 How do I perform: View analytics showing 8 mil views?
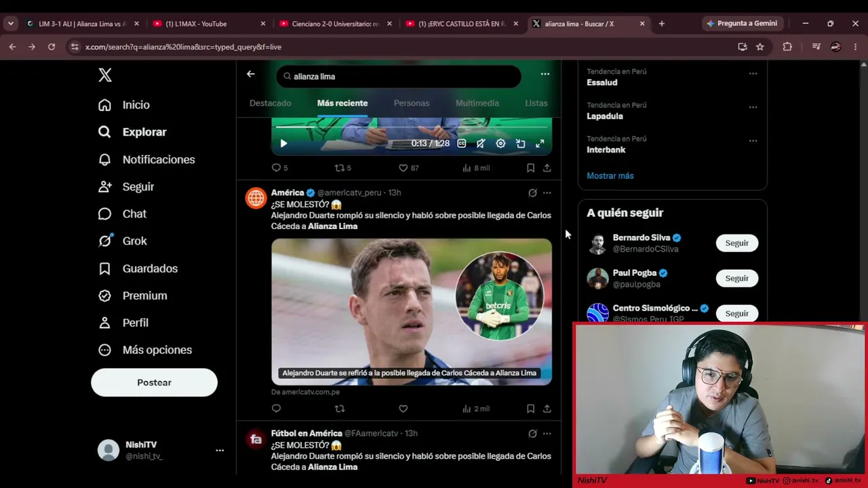476,168
